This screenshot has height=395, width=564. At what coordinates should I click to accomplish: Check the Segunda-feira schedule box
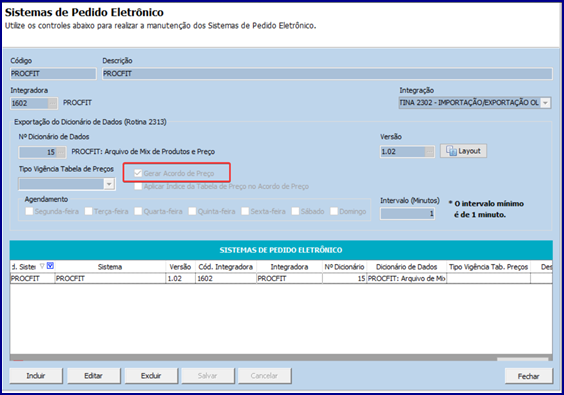pos(29,211)
